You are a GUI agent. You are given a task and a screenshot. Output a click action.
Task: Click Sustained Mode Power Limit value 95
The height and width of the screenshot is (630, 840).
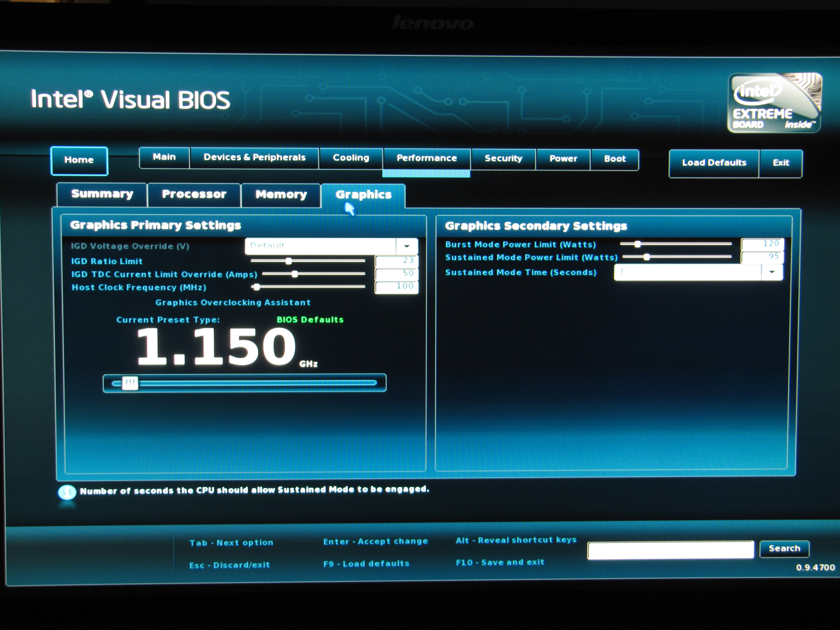[762, 257]
